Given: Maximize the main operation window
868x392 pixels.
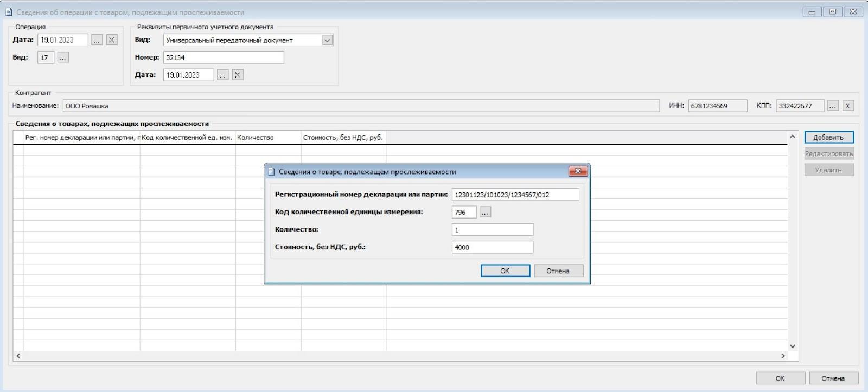Looking at the screenshot, I should pyautogui.click(x=833, y=12).
